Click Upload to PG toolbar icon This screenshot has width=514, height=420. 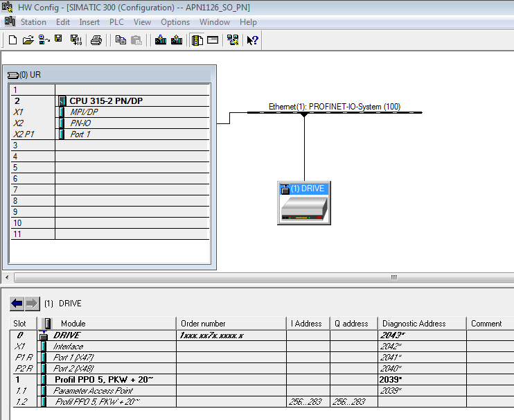(177, 40)
